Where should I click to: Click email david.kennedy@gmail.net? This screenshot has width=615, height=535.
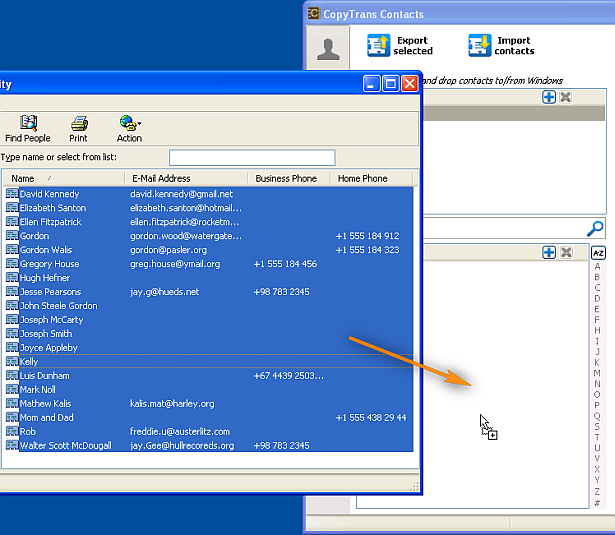(x=181, y=194)
